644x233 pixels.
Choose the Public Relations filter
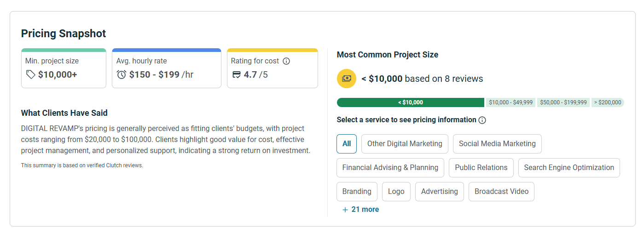(481, 168)
